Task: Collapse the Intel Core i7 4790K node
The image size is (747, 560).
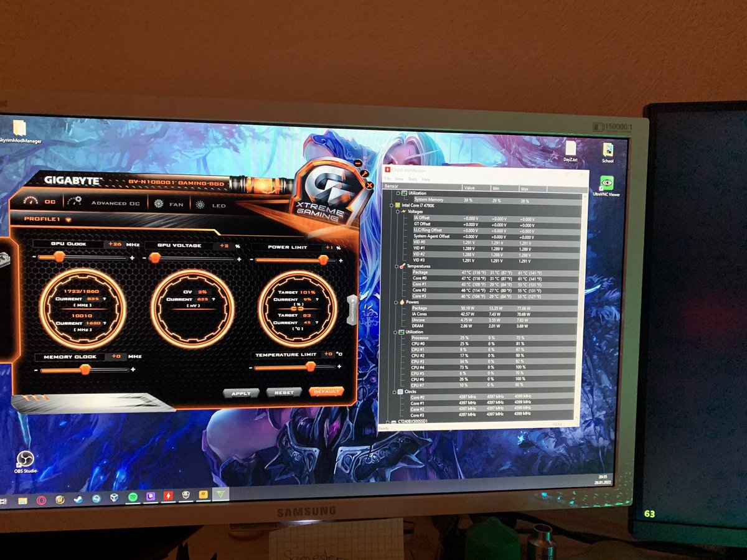Action: [x=391, y=205]
